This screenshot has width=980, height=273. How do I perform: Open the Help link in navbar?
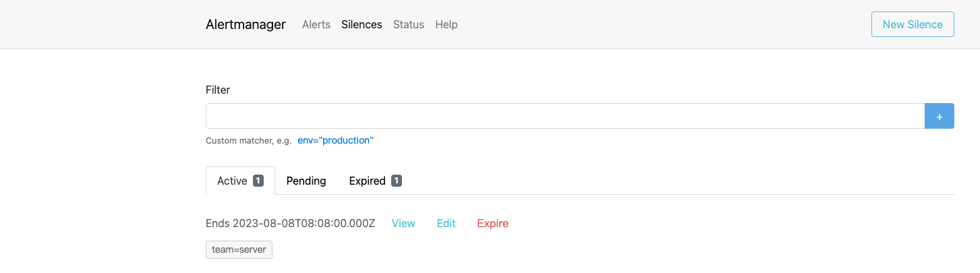pyautogui.click(x=446, y=24)
